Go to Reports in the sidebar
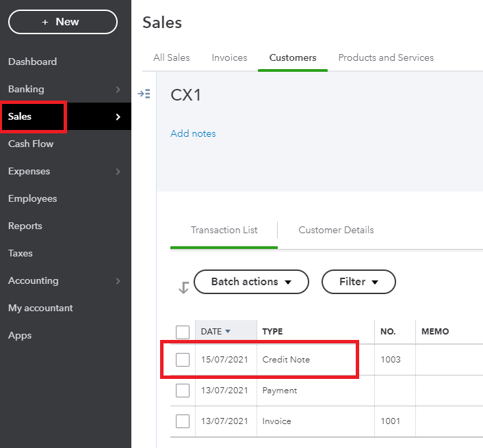Viewport: 483px width, 448px height. click(25, 226)
